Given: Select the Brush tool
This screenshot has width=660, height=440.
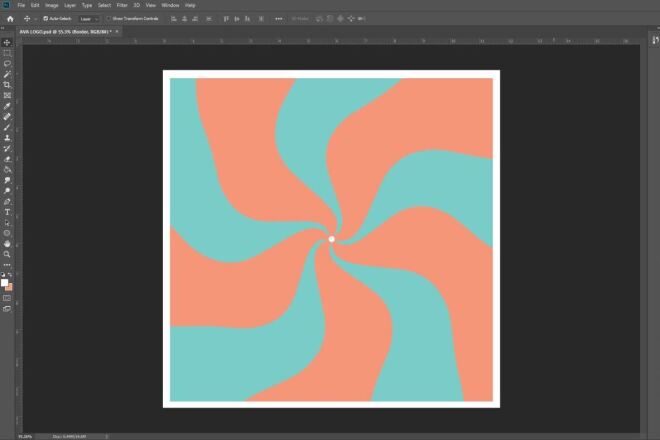Looking at the screenshot, I should point(7,127).
